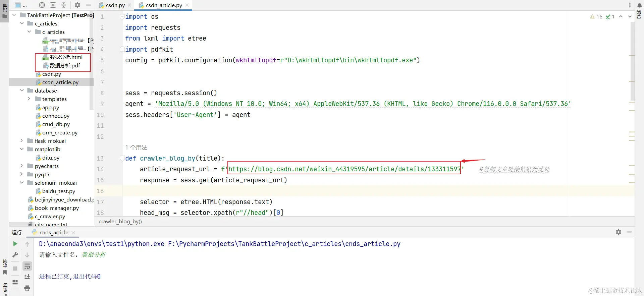Open the bookmarks side tool window
The height and width of the screenshot is (296, 644).
[x=5, y=267]
